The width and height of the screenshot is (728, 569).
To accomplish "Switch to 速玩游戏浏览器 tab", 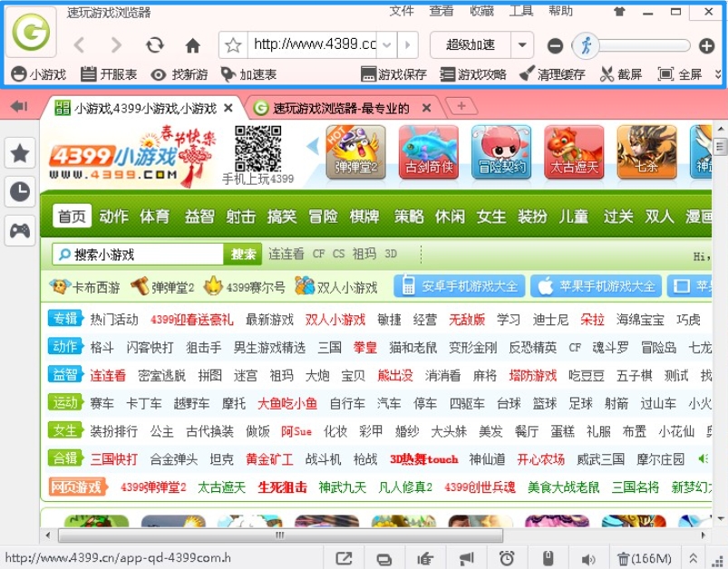I will point(342,108).
